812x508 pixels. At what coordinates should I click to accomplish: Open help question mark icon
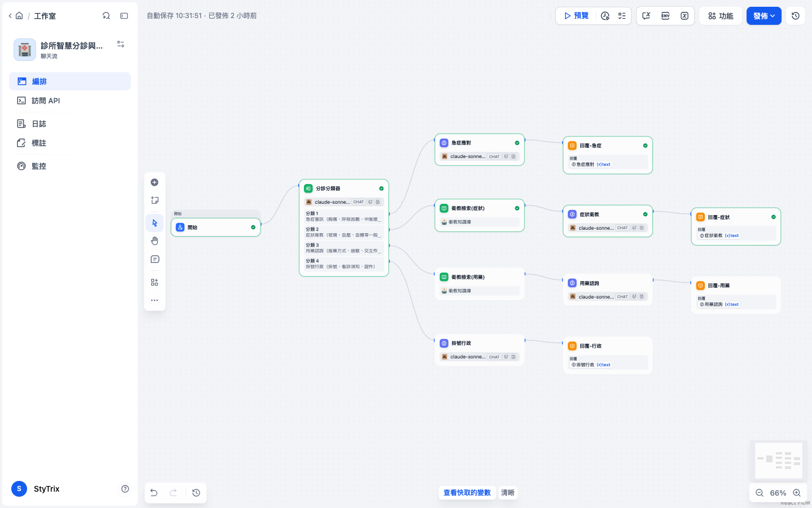[x=125, y=489]
